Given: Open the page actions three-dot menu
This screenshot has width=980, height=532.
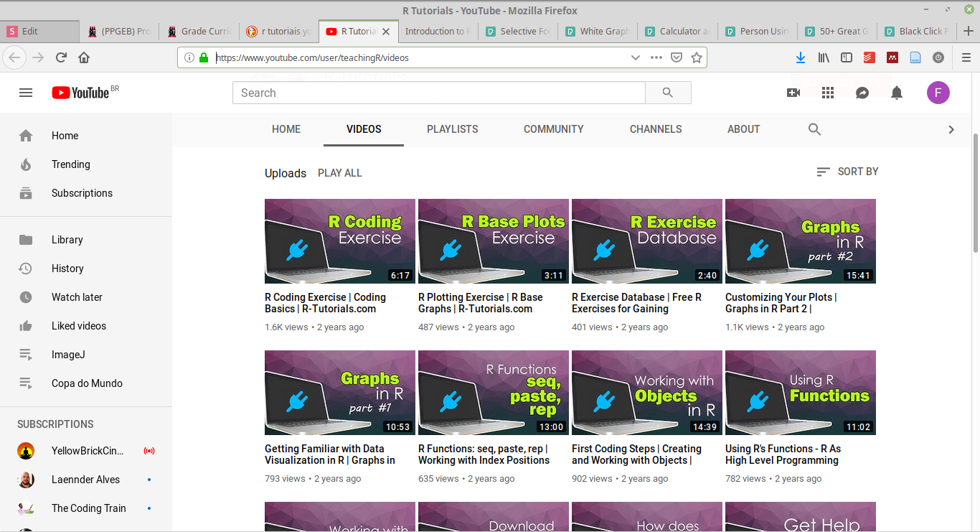Looking at the screenshot, I should point(656,57).
